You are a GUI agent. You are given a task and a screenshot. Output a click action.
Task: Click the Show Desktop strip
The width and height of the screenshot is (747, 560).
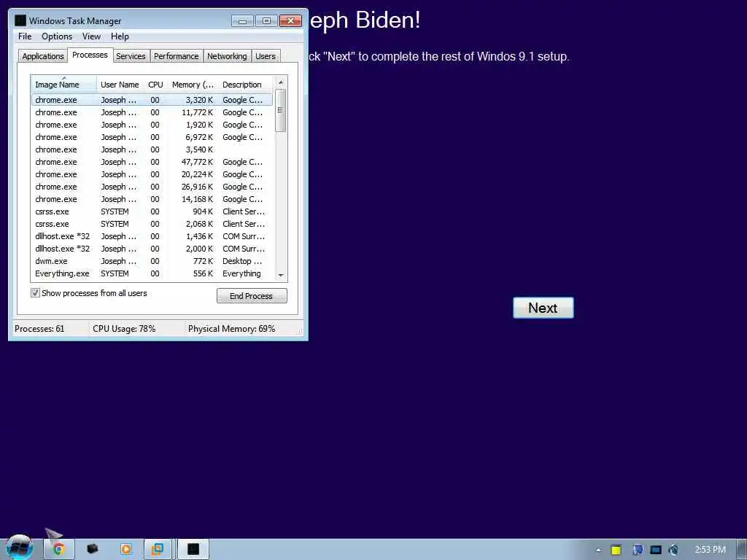pyautogui.click(x=742, y=550)
